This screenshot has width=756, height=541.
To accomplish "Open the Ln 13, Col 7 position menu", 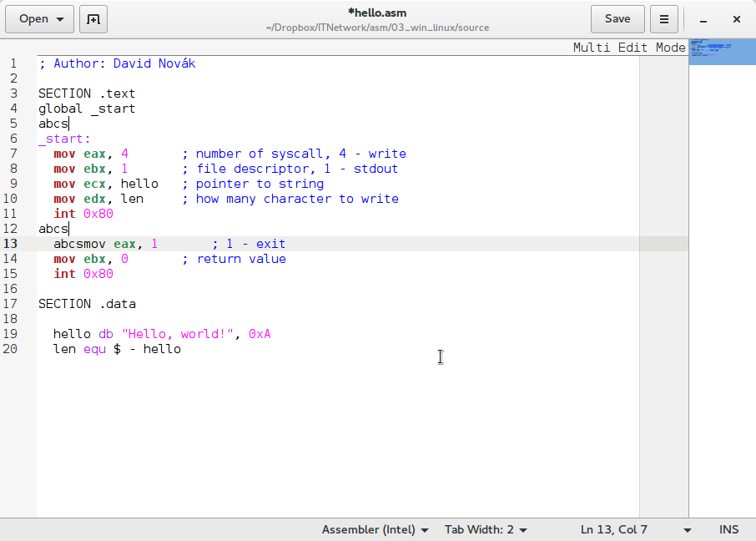I will coord(636,529).
